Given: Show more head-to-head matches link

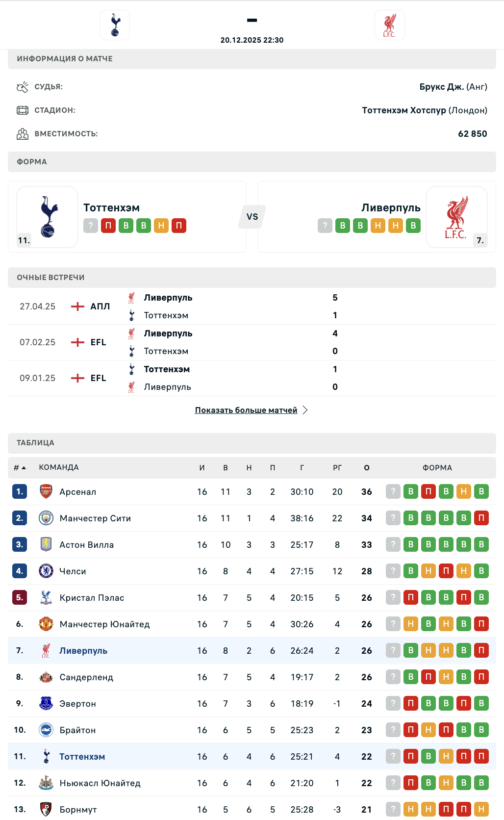Looking at the screenshot, I should click(246, 410).
